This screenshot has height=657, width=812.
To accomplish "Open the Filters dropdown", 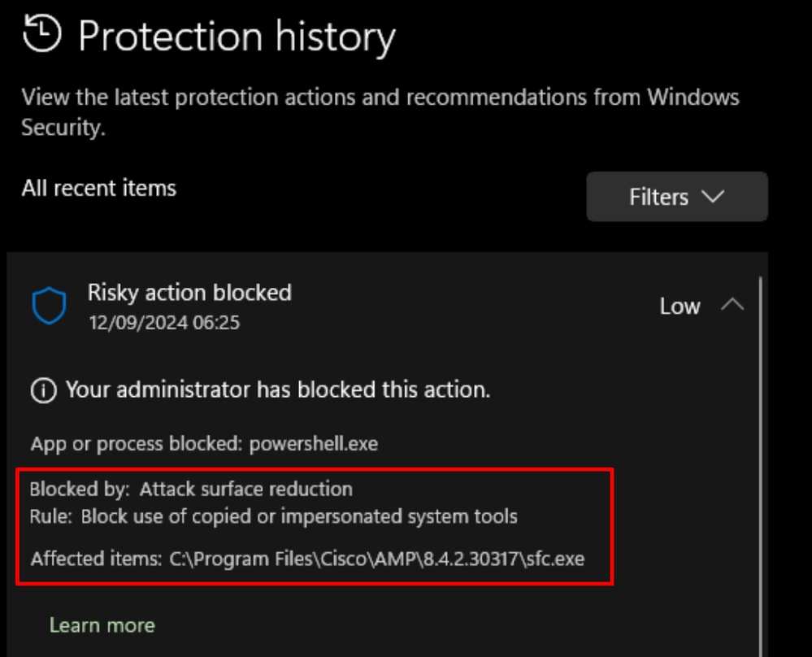I will (x=677, y=197).
